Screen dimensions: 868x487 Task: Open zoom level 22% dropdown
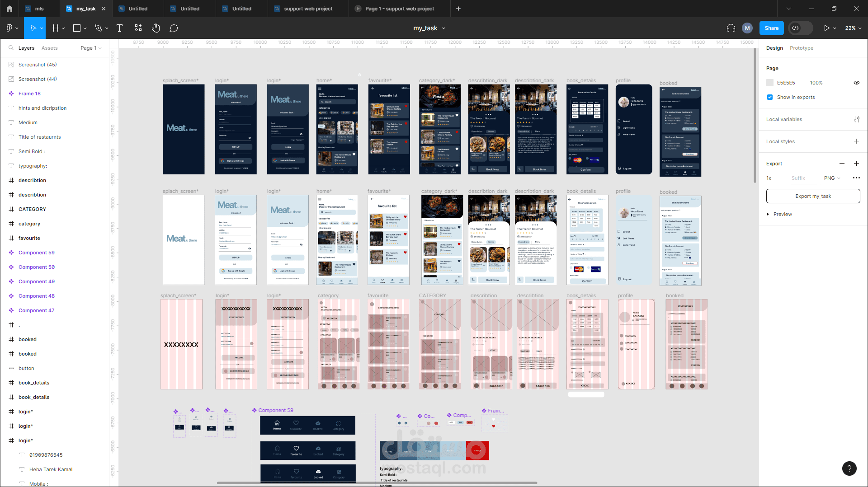tap(853, 28)
